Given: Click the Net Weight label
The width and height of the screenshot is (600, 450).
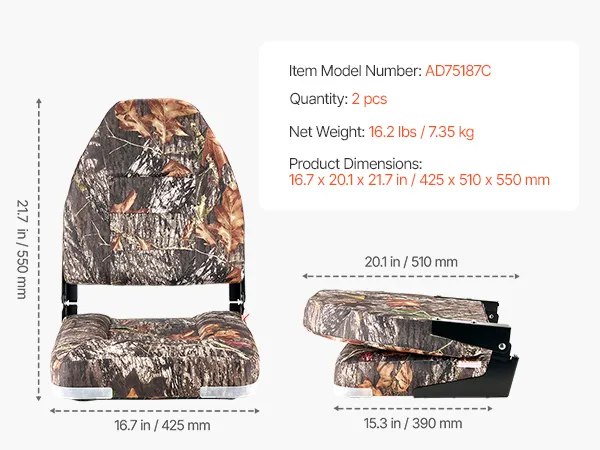Looking at the screenshot, I should [x=325, y=130].
